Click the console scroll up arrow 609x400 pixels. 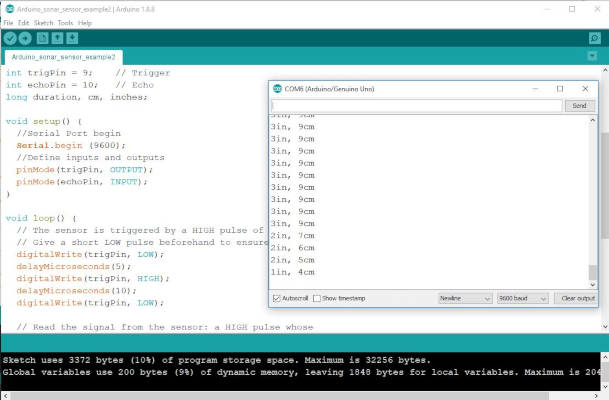pos(605,356)
